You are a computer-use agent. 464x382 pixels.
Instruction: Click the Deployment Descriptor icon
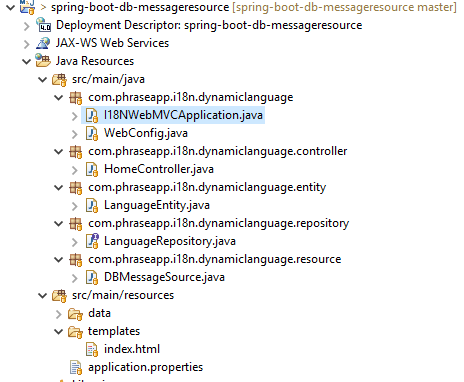[x=43, y=25]
